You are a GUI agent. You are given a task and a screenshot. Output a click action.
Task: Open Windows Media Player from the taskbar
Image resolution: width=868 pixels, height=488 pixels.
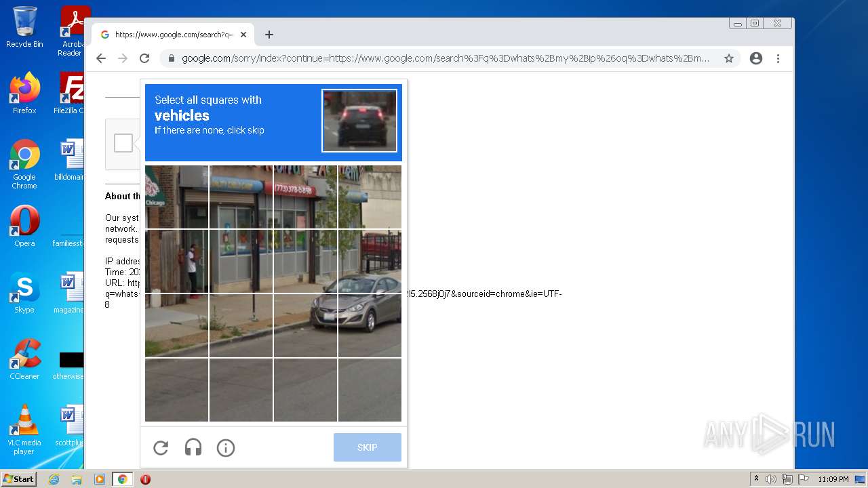[99, 479]
